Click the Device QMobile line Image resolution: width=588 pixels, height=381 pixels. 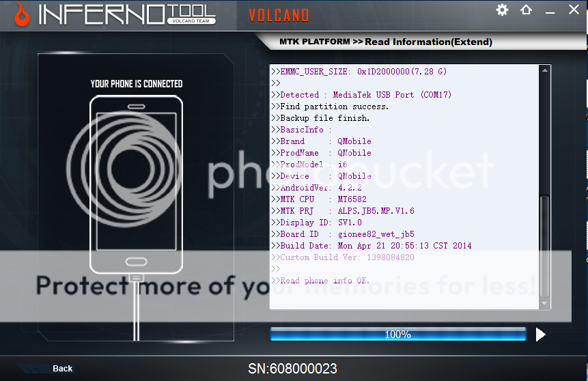click(x=322, y=176)
